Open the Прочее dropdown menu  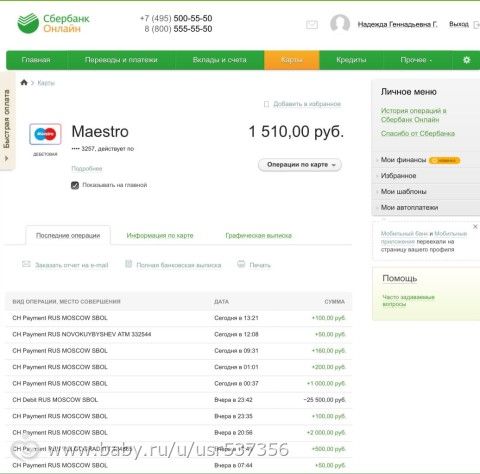click(416, 60)
